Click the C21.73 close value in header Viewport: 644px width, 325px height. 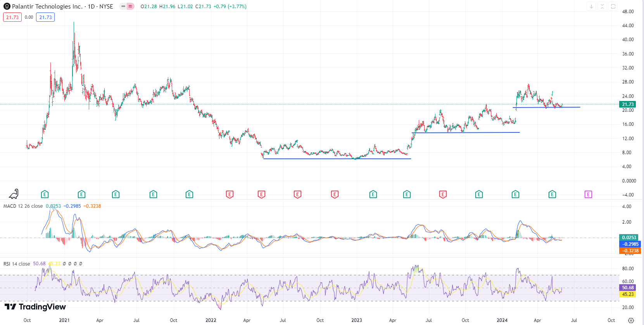[x=203, y=7]
